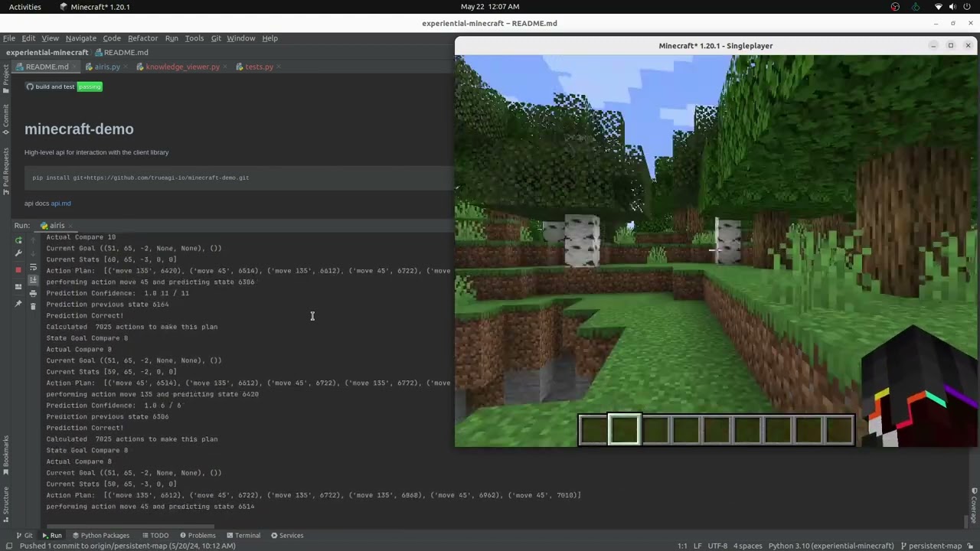
Task: Open the Problems tool window
Action: [x=198, y=536]
